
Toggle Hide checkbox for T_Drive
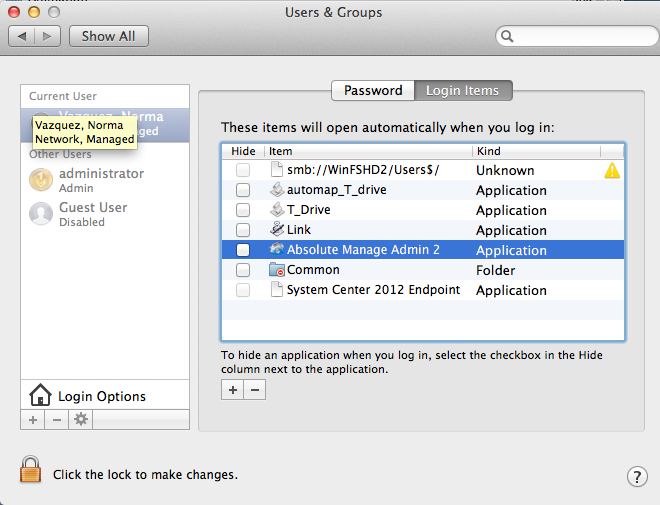243,210
